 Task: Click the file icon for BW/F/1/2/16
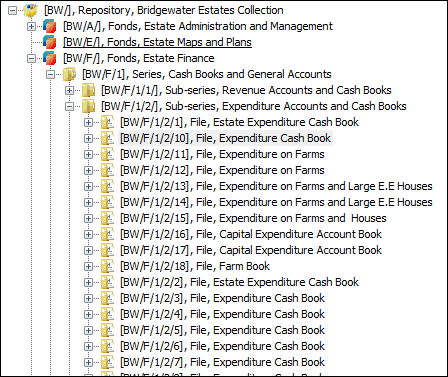point(107,234)
